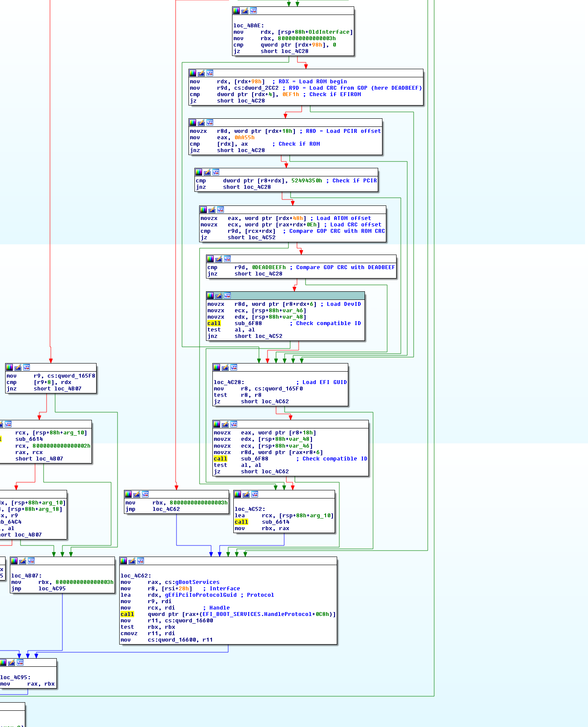Viewport: 588px width, 727px height.
Task: Click the '52494350h' constant
Action: 307,181
